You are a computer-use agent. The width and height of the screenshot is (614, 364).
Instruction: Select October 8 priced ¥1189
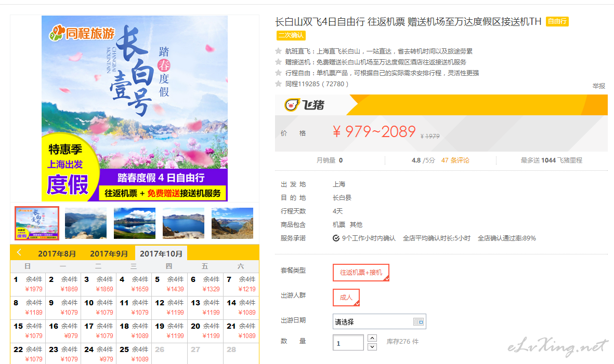click(28, 308)
